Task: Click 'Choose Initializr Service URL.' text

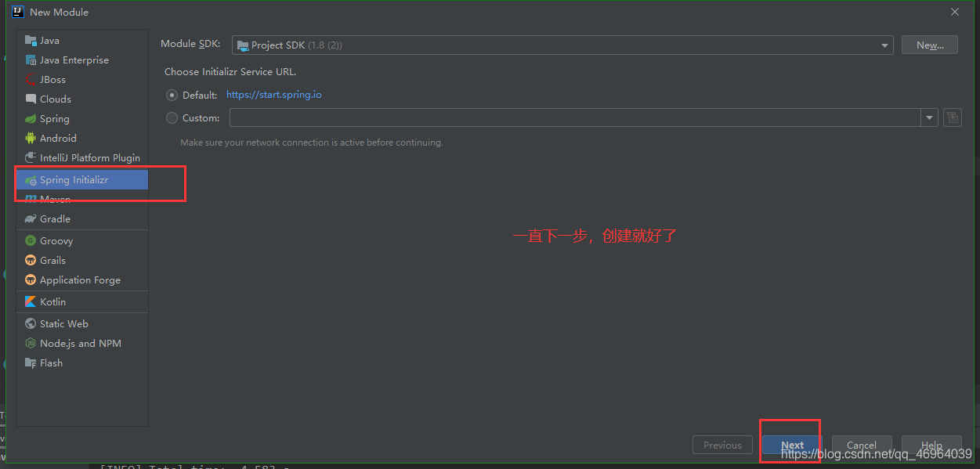Action: (230, 72)
